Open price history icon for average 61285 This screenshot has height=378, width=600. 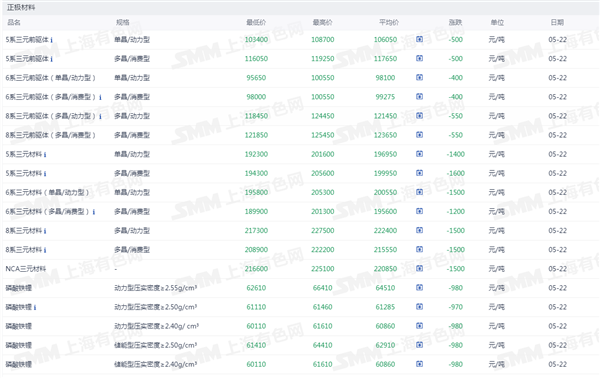click(419, 307)
